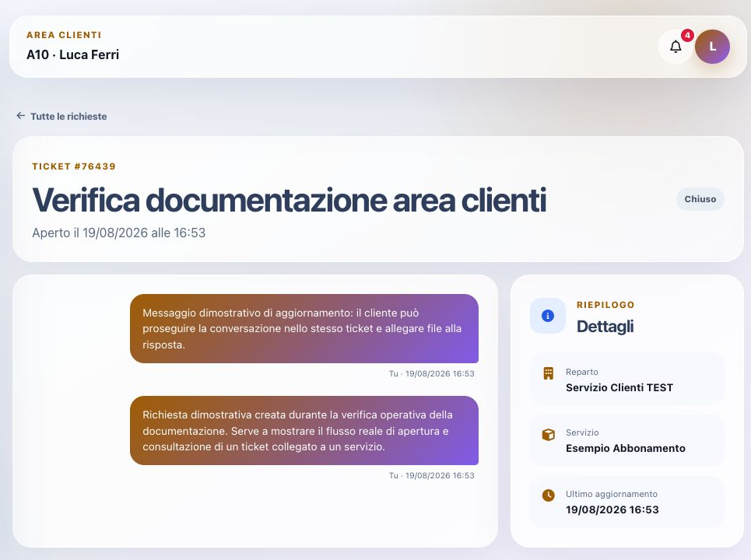The height and width of the screenshot is (560, 751).
Task: Click the Reparto field label
Action: 582,372
